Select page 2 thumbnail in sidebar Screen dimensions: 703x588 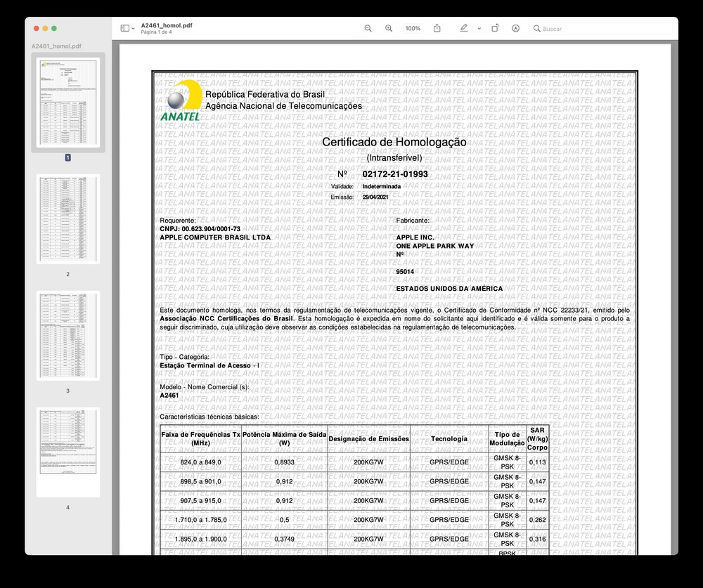(68, 219)
